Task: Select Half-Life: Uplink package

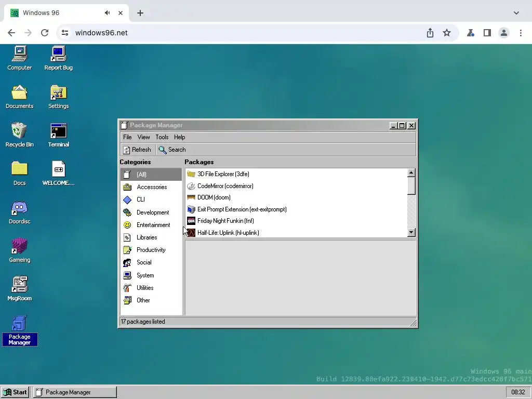Action: tap(296, 233)
